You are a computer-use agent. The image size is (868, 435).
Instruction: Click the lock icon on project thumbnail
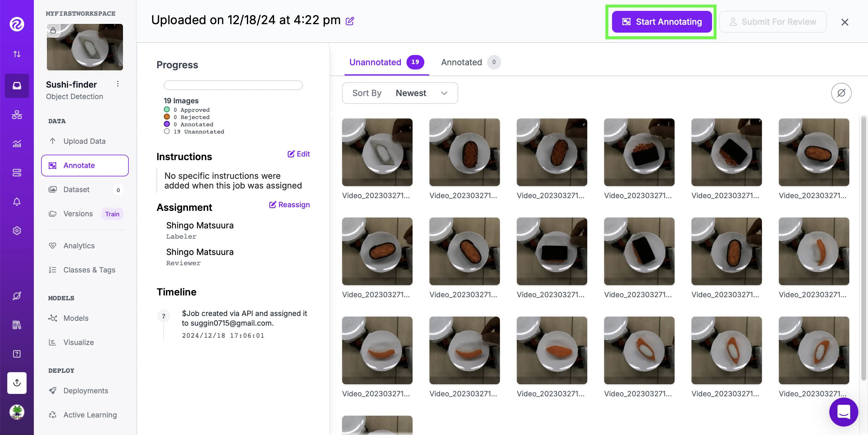(53, 31)
